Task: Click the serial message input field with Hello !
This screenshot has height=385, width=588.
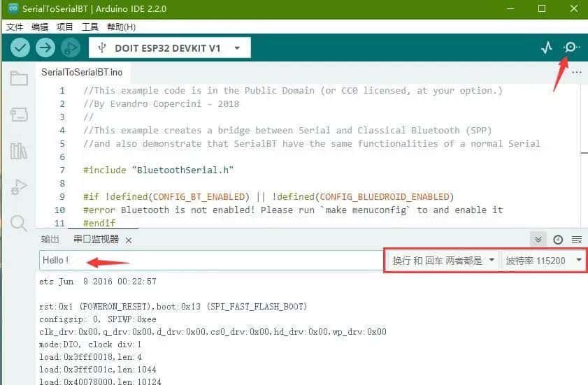Action: pos(211,261)
